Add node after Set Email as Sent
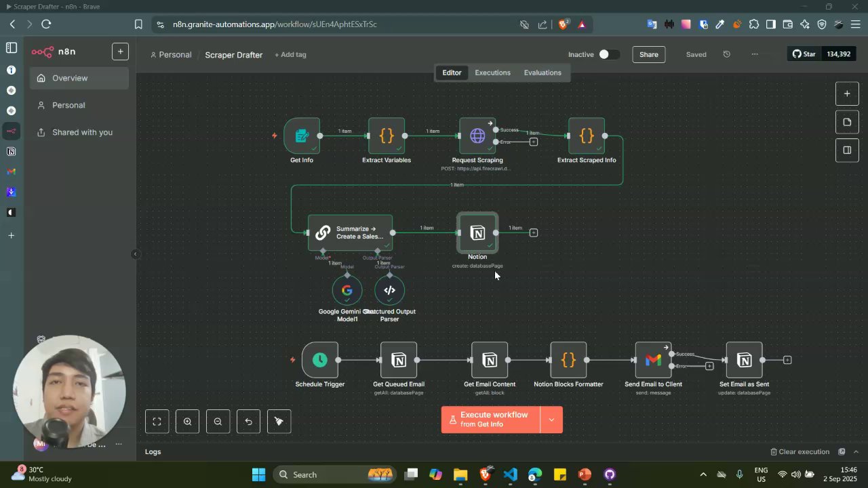868x488 pixels. 787,360
